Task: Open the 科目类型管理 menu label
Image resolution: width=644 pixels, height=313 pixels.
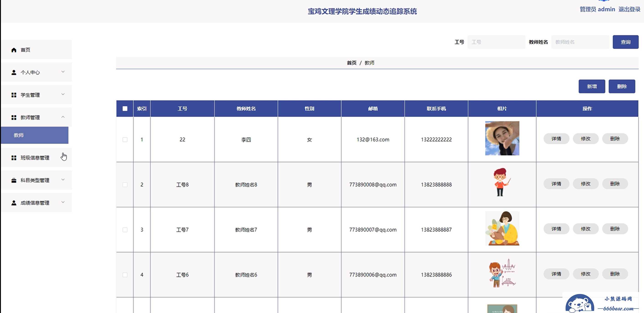Action: 35,180
